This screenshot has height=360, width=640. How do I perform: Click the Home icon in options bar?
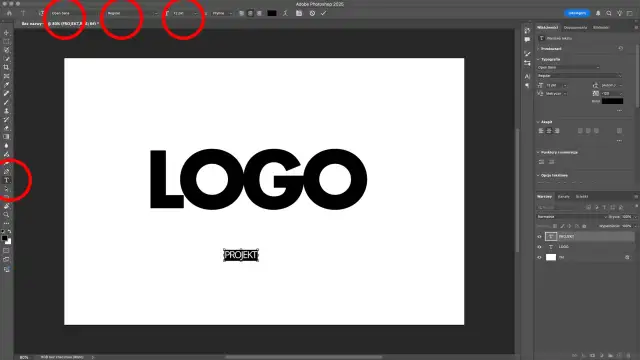point(9,13)
